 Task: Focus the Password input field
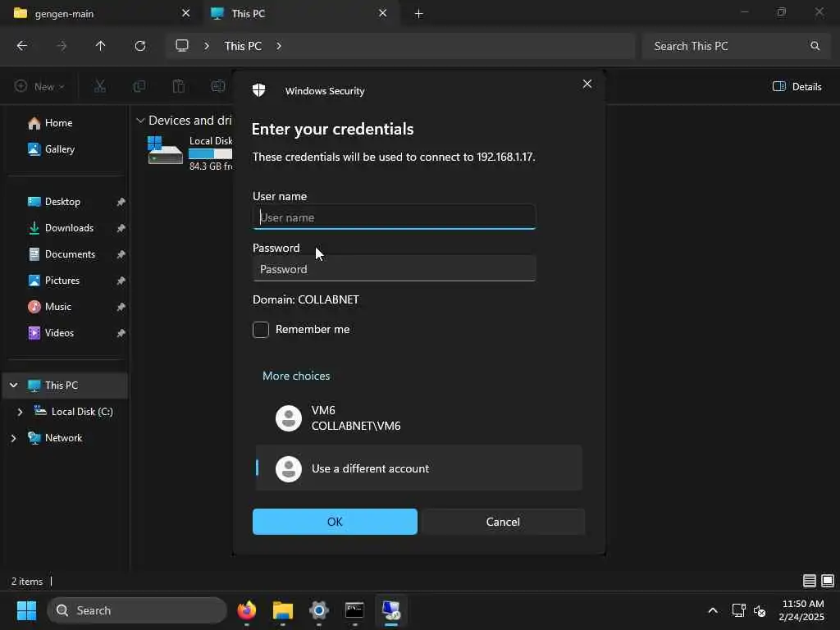click(394, 268)
